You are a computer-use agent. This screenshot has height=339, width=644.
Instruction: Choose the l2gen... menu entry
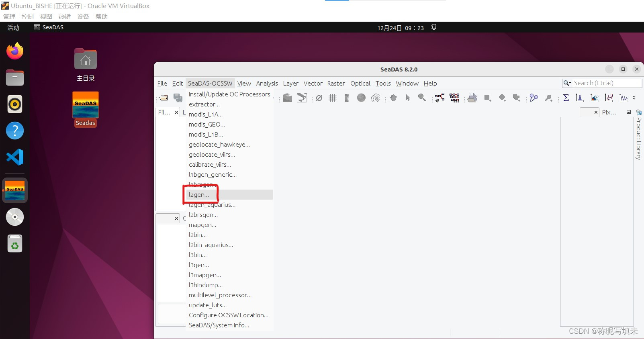[229, 194]
